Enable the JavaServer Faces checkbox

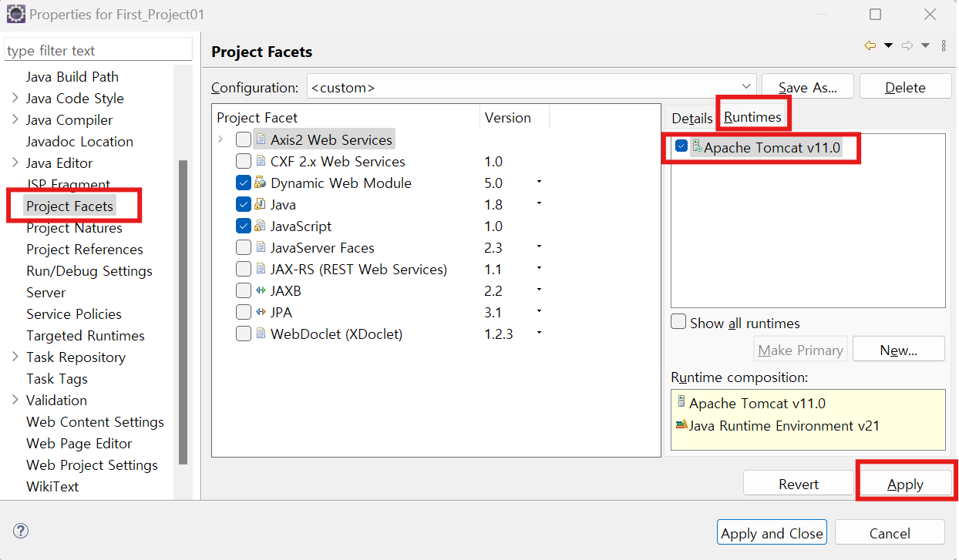coord(244,247)
